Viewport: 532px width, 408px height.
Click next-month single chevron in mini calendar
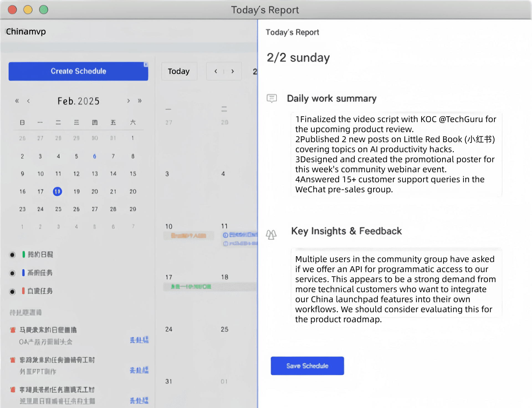(129, 101)
